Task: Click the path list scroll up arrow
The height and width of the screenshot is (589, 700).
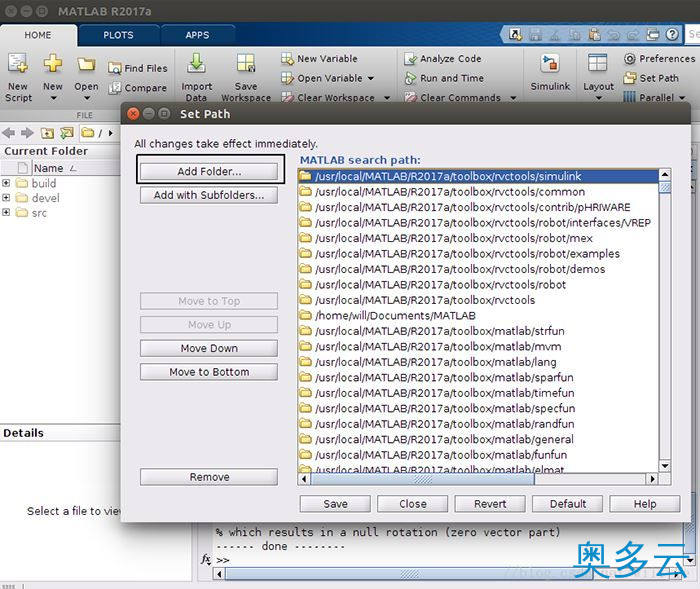Action: tap(665, 175)
